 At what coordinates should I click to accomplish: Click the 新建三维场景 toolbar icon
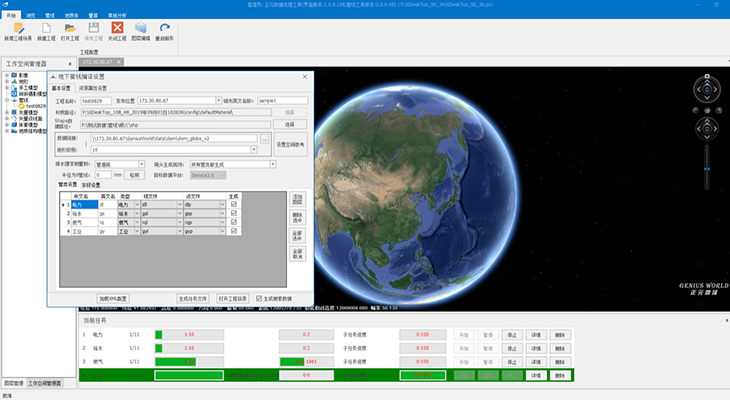20,29
